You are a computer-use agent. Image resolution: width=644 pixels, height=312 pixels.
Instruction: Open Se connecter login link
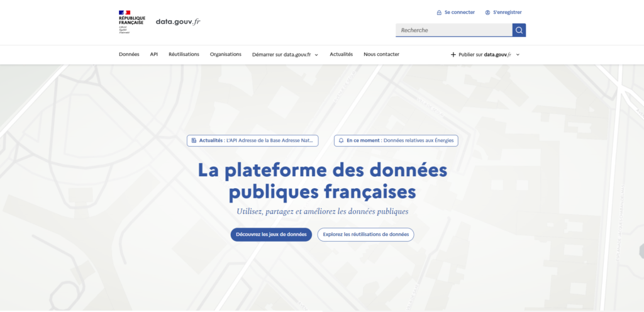tap(455, 13)
